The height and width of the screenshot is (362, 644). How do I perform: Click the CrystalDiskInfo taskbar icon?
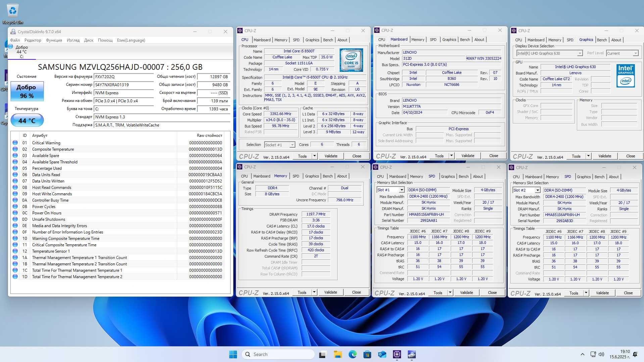point(412,354)
